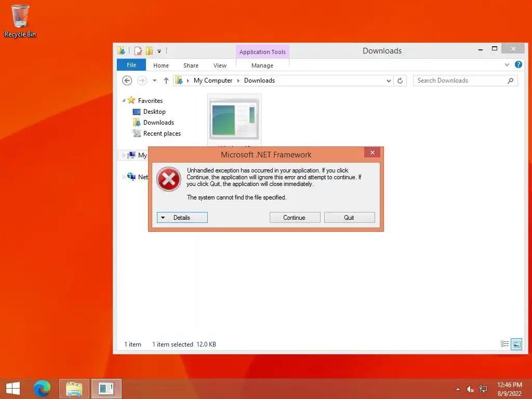The height and width of the screenshot is (399, 532).
Task: Click the red error icon in dialog
Action: pyautogui.click(x=169, y=179)
